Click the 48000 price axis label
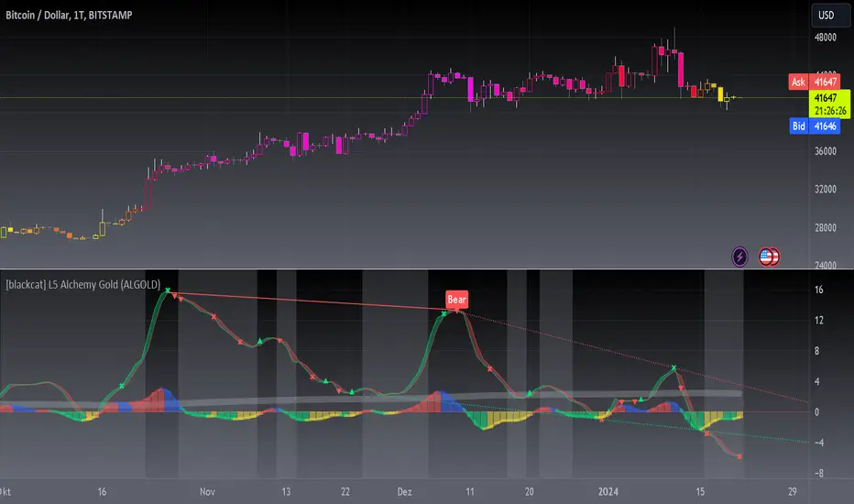This screenshot has width=854, height=504. [x=825, y=37]
